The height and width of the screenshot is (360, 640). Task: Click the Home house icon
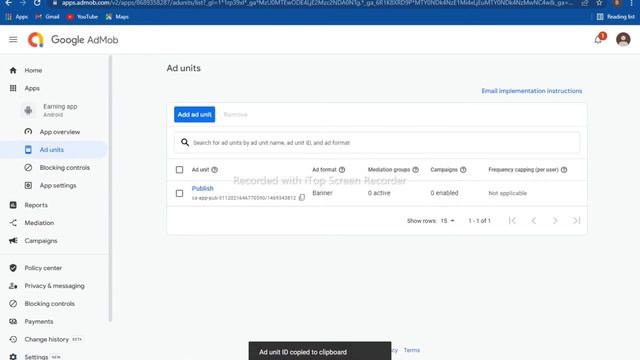pyautogui.click(x=13, y=70)
